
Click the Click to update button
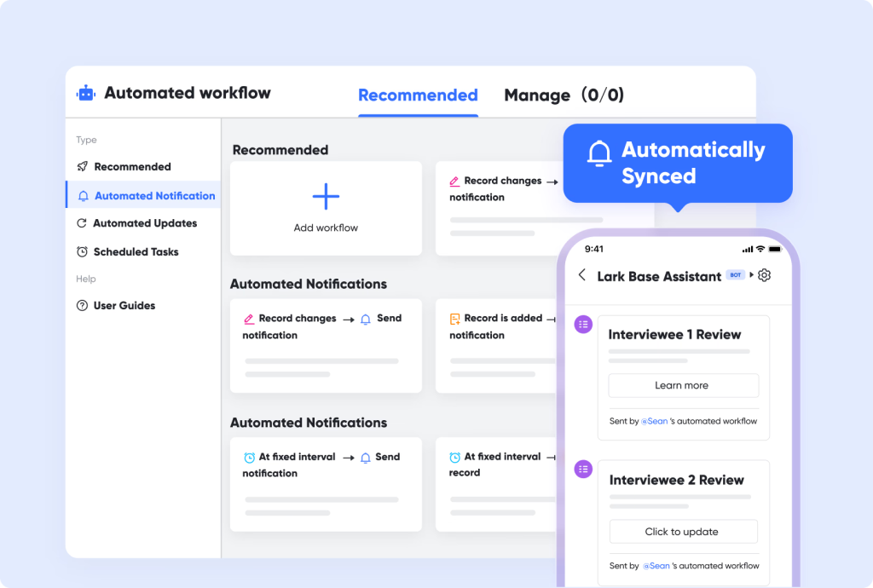tap(683, 532)
